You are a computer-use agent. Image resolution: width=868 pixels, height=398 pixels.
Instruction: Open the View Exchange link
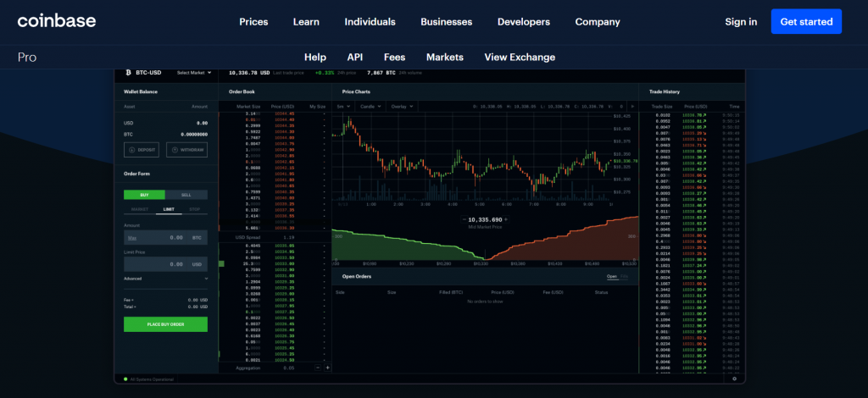(520, 57)
